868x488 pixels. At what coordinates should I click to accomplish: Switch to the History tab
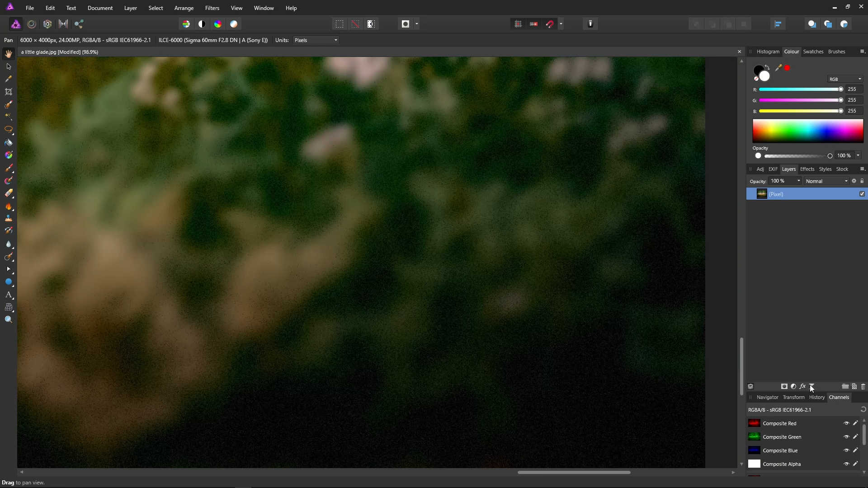816,397
